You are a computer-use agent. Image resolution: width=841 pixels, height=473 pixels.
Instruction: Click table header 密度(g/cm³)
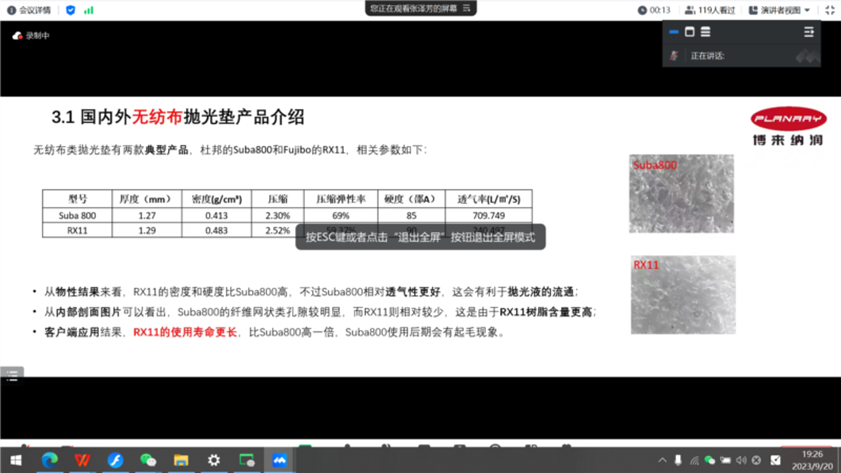217,199
